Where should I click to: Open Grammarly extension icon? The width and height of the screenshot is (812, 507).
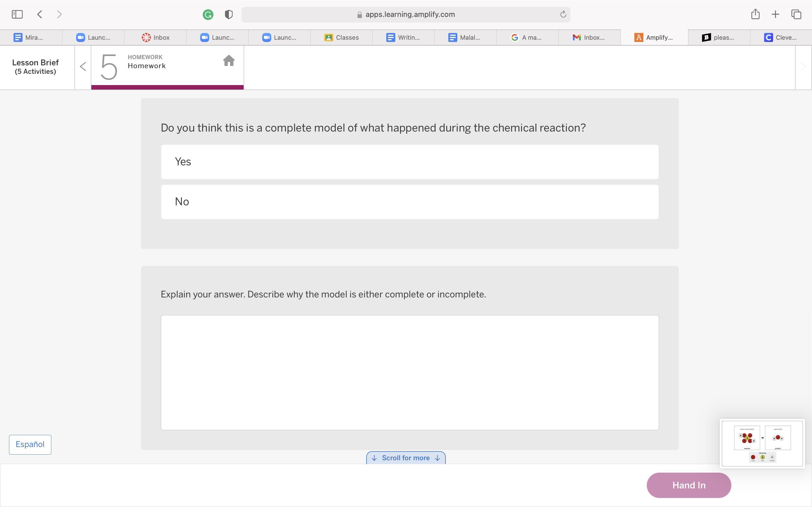point(208,14)
